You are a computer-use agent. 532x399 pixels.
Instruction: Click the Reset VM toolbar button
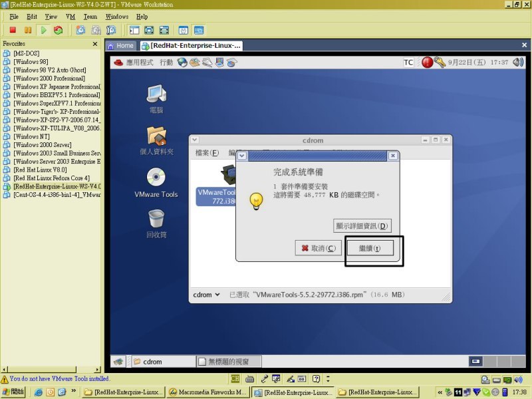pos(59,30)
